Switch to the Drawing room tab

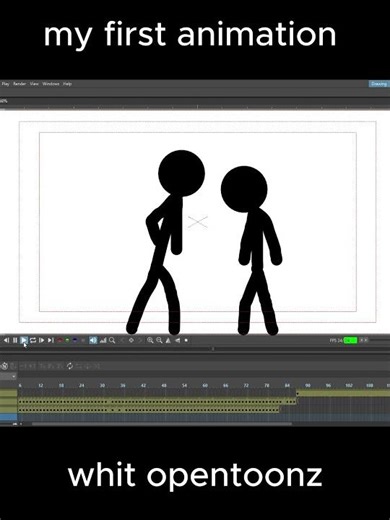(379, 84)
